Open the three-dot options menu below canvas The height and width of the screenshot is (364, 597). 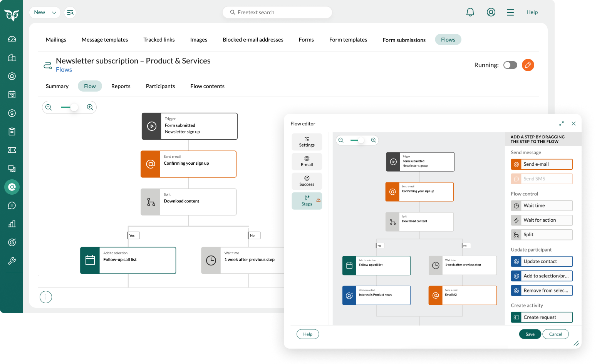pos(46,297)
